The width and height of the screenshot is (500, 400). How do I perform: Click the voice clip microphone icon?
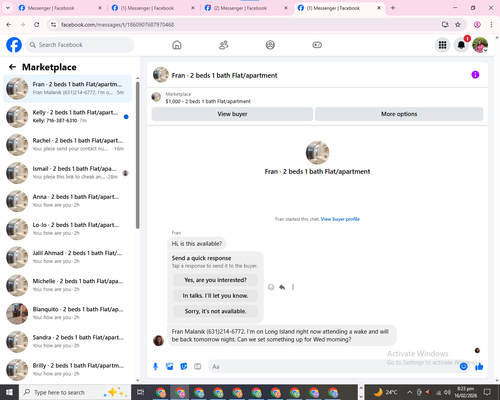tap(155, 367)
